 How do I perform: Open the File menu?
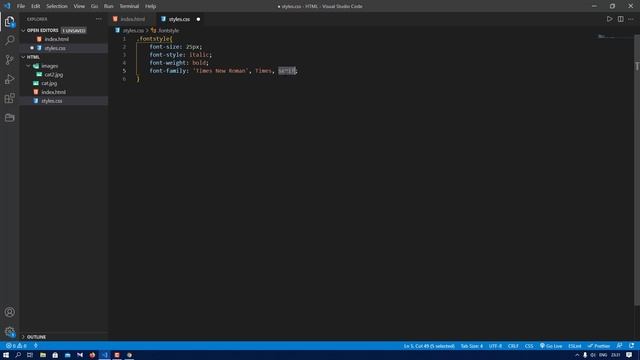click(x=21, y=6)
